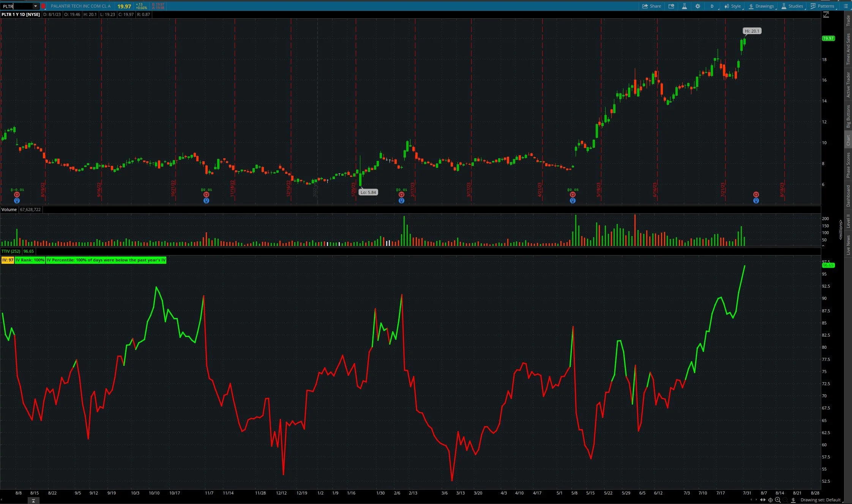Screen dimensions: 852x504
Task: Click the Hi: 20.1 label bubble
Action: [x=752, y=31]
